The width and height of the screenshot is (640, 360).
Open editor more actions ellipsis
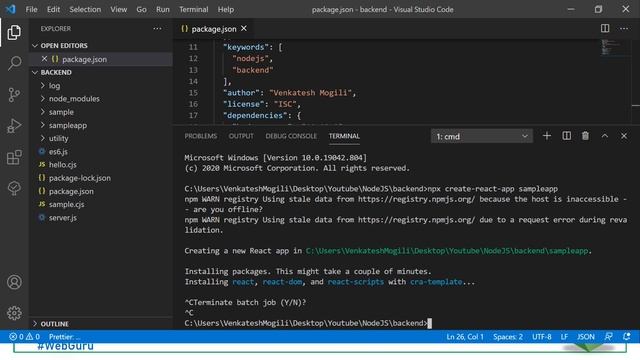[x=624, y=29]
